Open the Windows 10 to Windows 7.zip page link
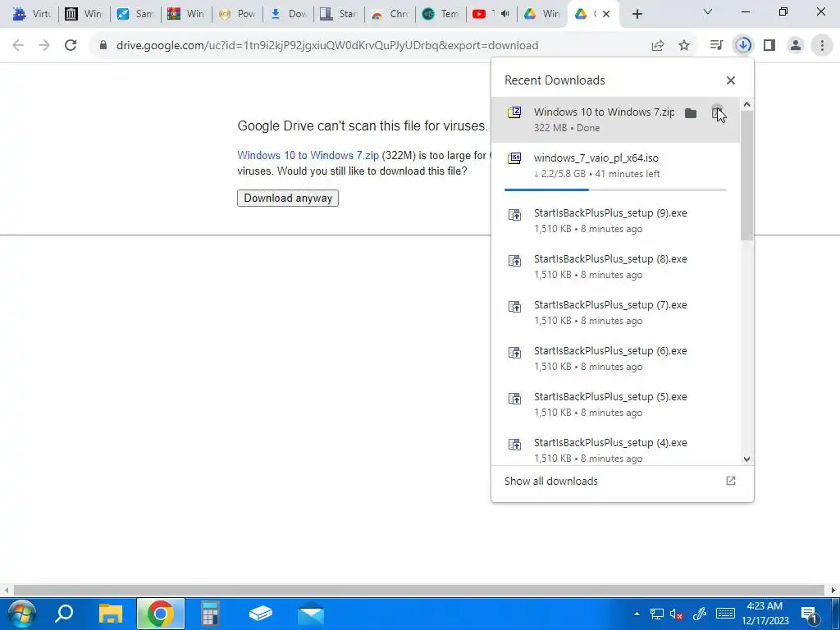The image size is (840, 630). pyautogui.click(x=308, y=155)
